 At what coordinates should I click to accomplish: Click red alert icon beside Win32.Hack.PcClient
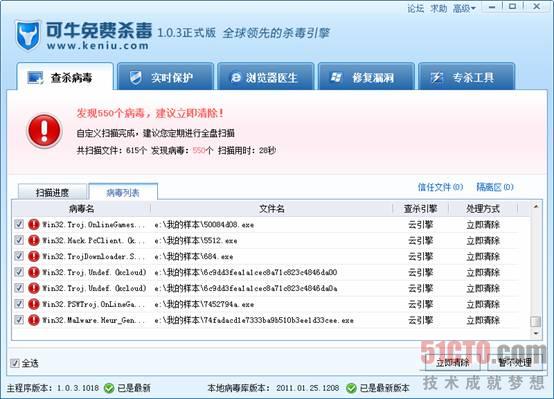[34, 240]
